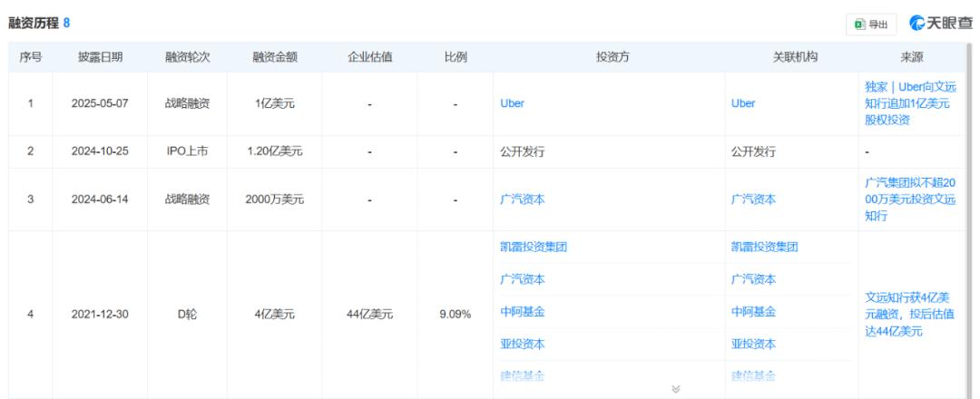Click the D轮 round cell
Screen dimensions: 980x399
[188, 315]
